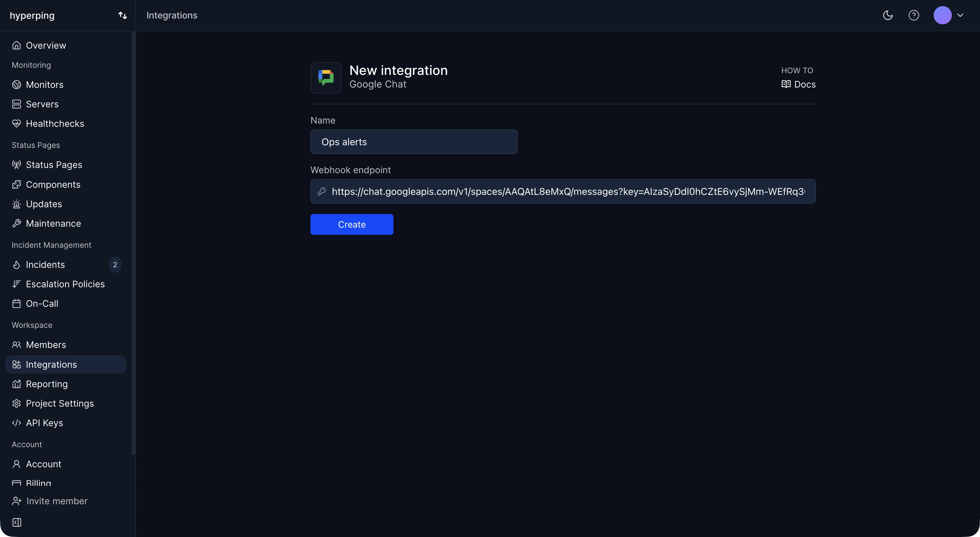Screen dimensions: 980x537
Task: Open the Reporting page
Action: click(x=66, y=384)
